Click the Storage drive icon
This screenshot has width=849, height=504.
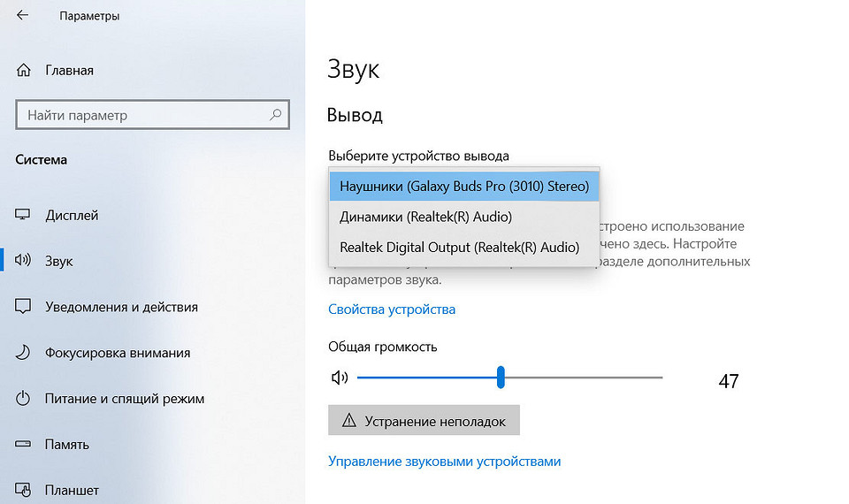click(24, 445)
